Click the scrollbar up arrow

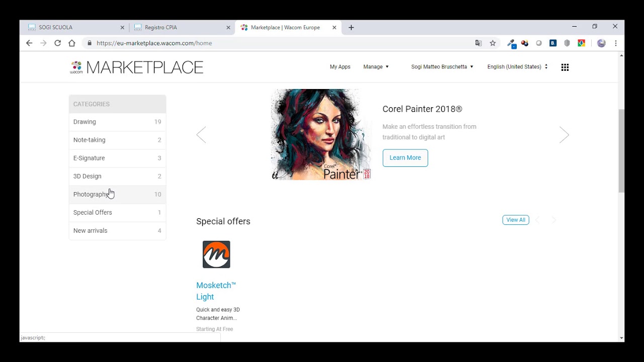click(621, 55)
